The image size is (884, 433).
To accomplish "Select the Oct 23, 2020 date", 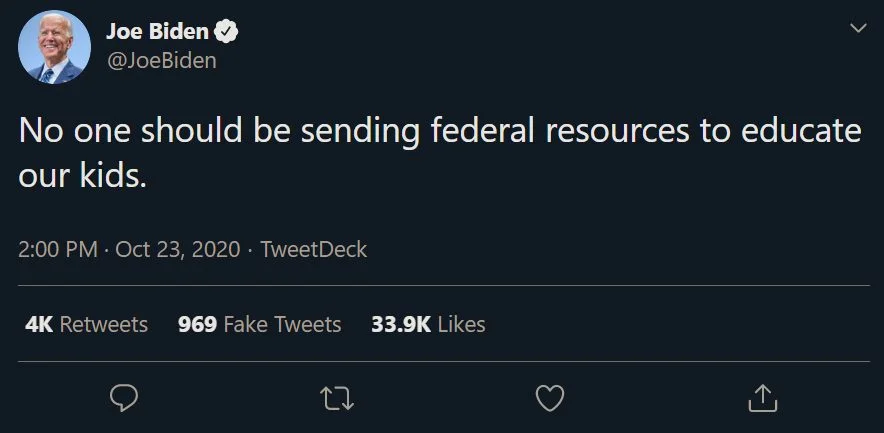I will [x=178, y=249].
